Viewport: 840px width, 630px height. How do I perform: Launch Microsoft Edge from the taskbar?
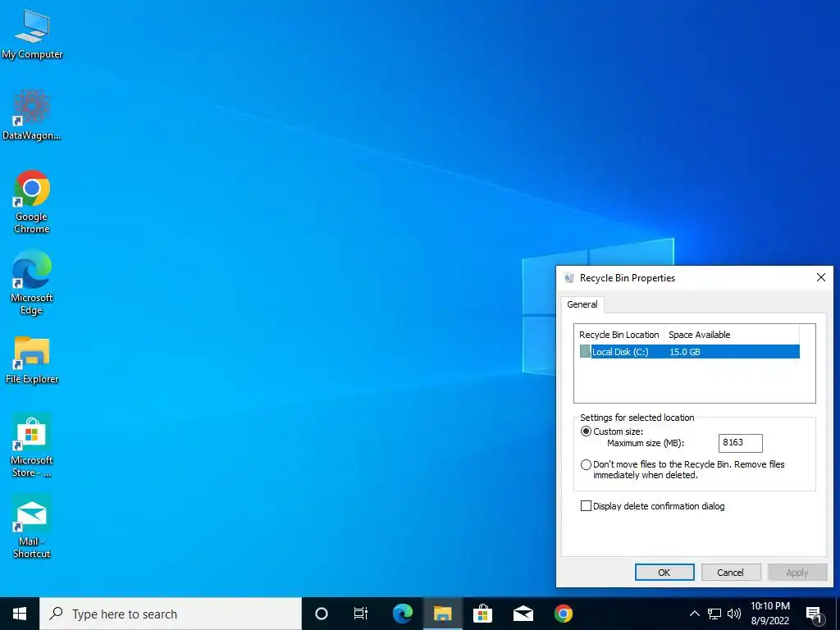tap(402, 614)
